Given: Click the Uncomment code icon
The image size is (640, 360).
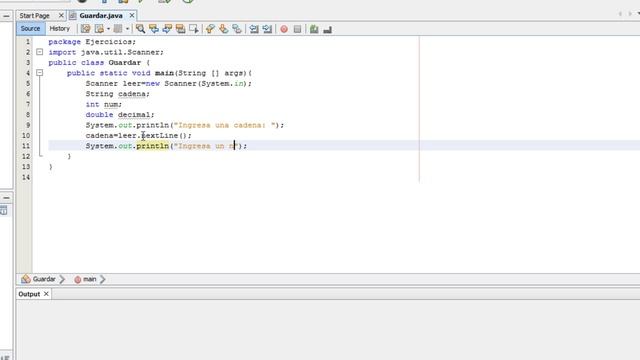Looking at the screenshot, I should 327,29.
